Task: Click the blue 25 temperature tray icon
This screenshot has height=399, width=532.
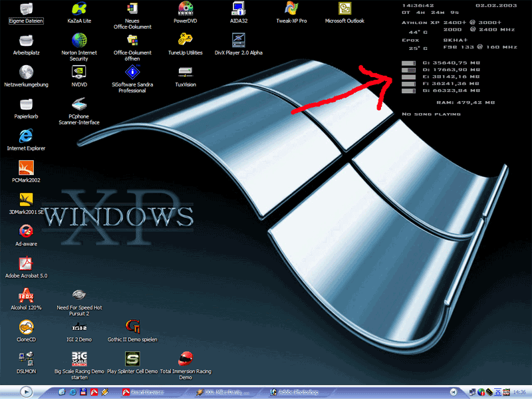Action: click(x=497, y=392)
